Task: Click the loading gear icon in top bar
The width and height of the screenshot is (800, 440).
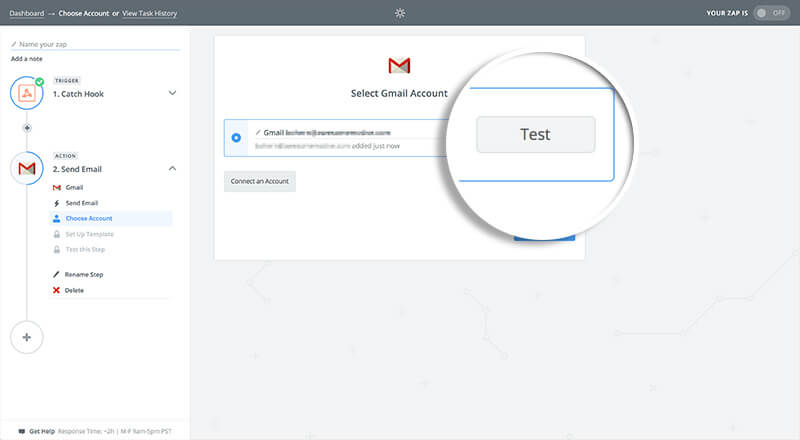Action: coord(400,13)
